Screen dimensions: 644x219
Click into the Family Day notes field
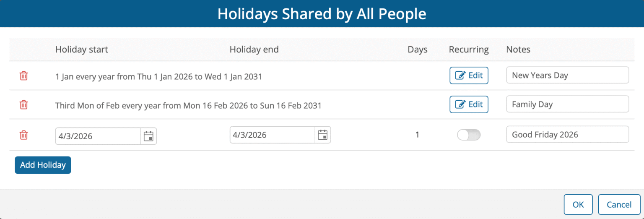tap(567, 104)
